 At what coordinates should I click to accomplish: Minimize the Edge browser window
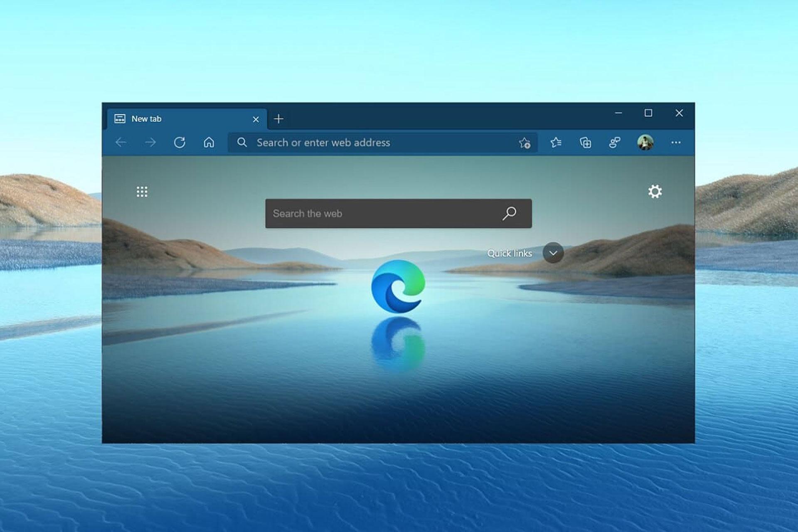pyautogui.click(x=618, y=113)
